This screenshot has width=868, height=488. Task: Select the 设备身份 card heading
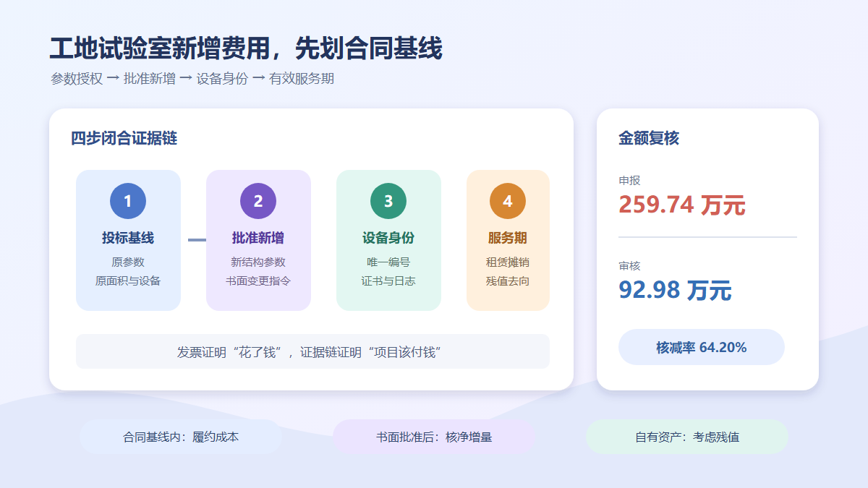388,238
